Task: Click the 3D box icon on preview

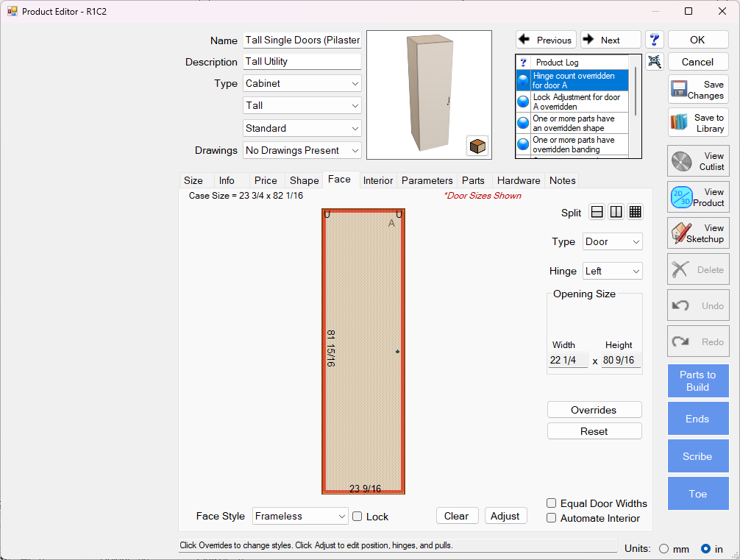Action: click(x=477, y=146)
